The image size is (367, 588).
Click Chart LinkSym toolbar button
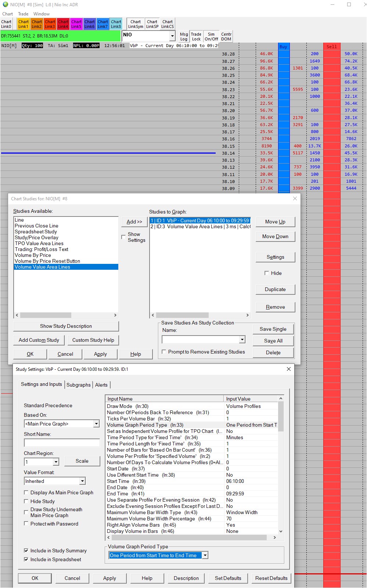click(x=136, y=24)
